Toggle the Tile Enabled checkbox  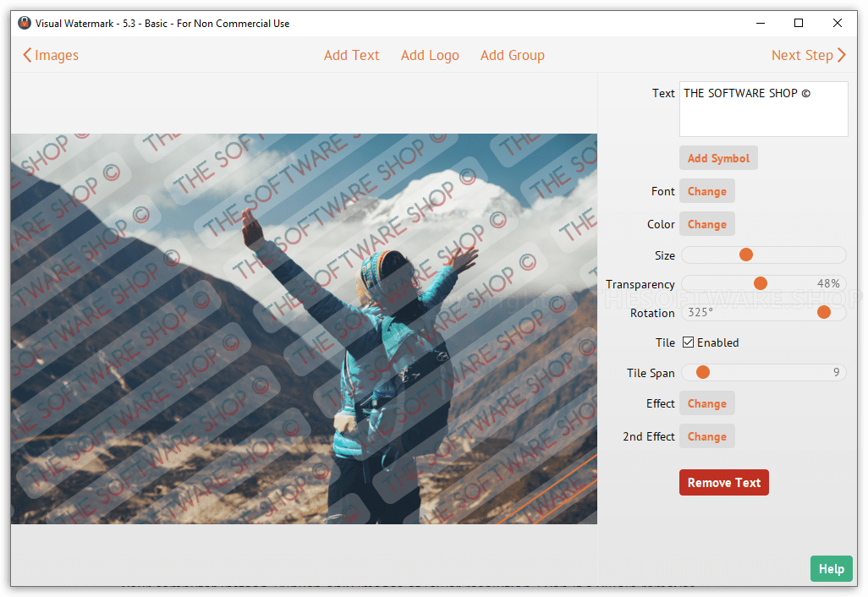(x=689, y=342)
